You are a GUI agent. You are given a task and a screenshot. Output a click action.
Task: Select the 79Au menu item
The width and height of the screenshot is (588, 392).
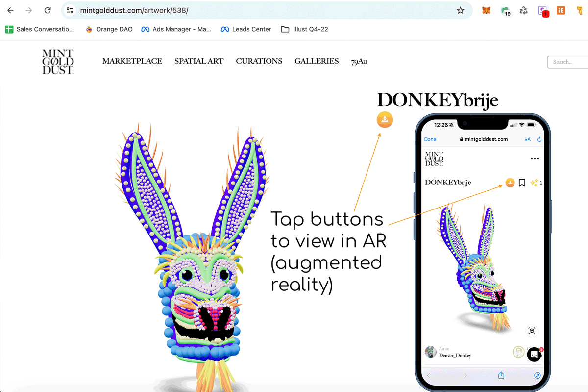coord(359,61)
